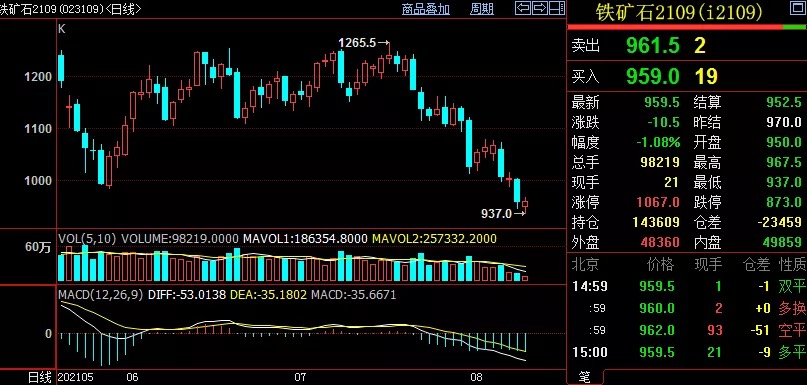Viewport: 807px width, 385px height.
Task: Click the 买入 price 959.0
Action: (x=653, y=77)
